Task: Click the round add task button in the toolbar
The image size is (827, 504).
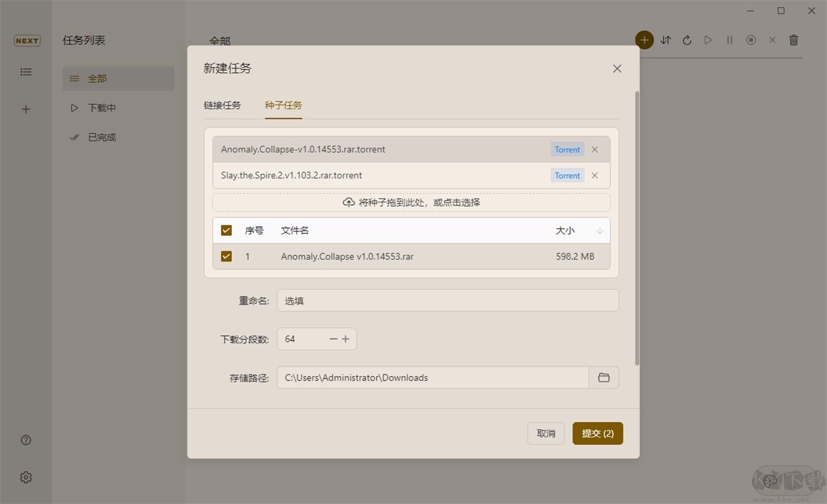Action: [644, 40]
